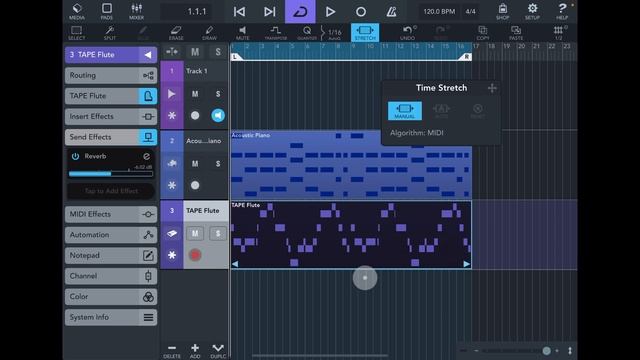
Task: Solo the Acoustic Piano track
Action: coord(218,164)
